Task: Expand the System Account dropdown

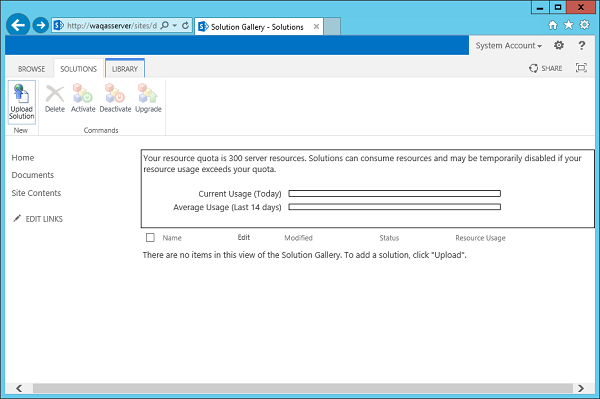Action: pos(509,46)
